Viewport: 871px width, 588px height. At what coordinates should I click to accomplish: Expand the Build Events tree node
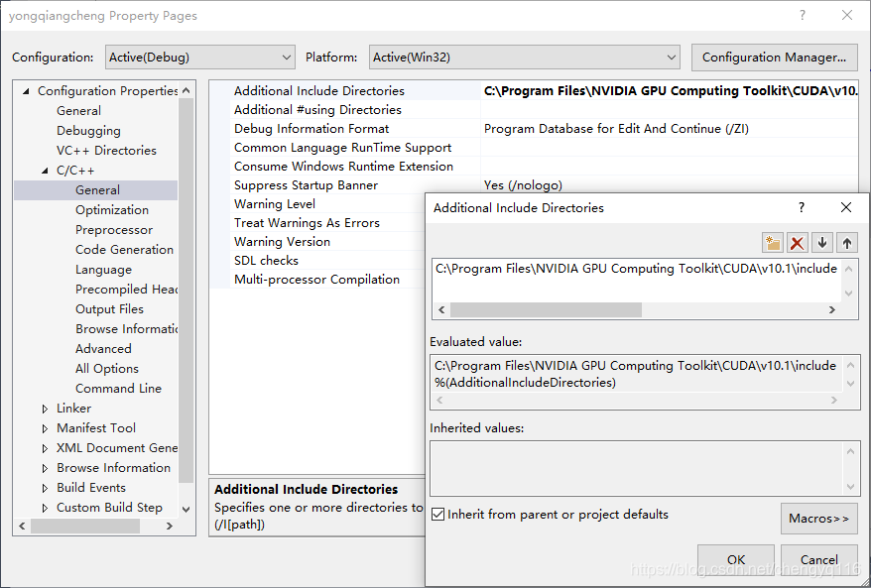(x=45, y=488)
